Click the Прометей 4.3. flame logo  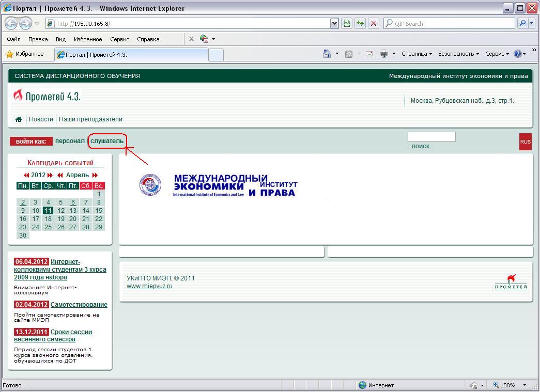pyautogui.click(x=47, y=96)
